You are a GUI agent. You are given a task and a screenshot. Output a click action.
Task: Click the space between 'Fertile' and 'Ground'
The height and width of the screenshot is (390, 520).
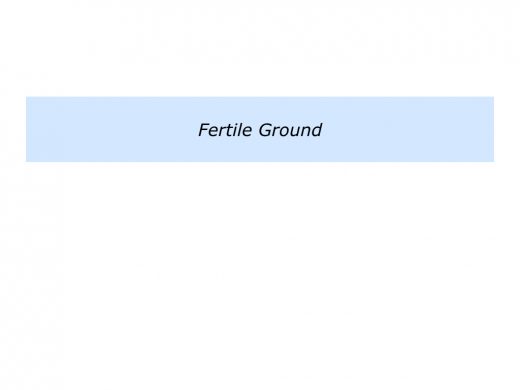(255, 130)
